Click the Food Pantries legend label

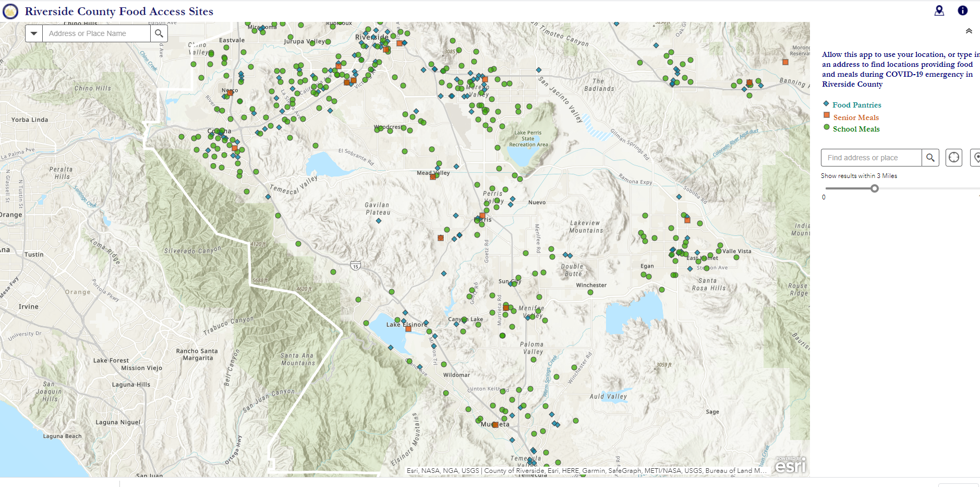[856, 105]
